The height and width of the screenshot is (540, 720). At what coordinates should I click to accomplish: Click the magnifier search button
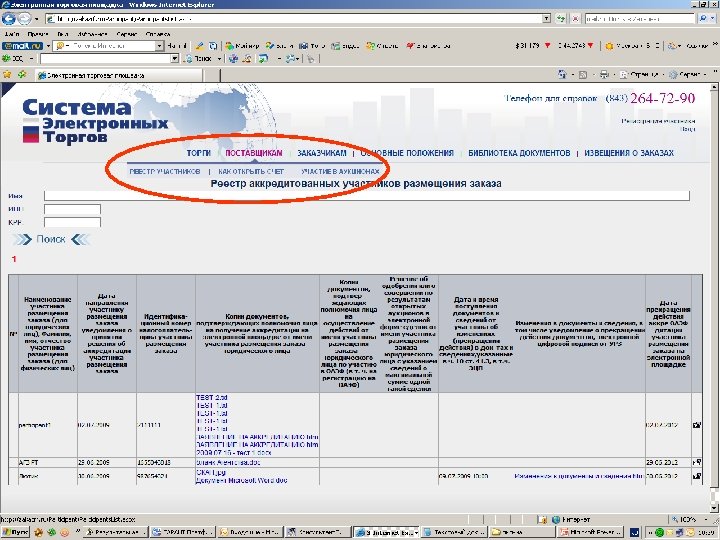pyautogui.click(x=703, y=19)
